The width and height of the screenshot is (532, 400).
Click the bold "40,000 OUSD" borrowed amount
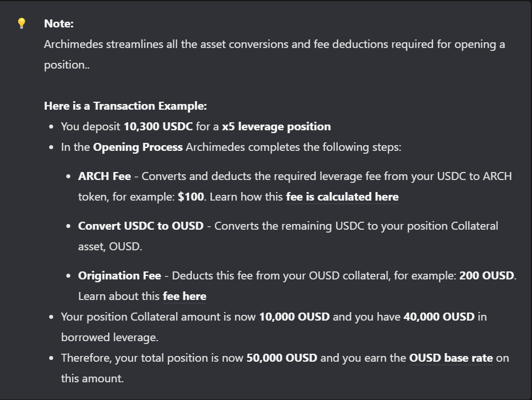[439, 317]
